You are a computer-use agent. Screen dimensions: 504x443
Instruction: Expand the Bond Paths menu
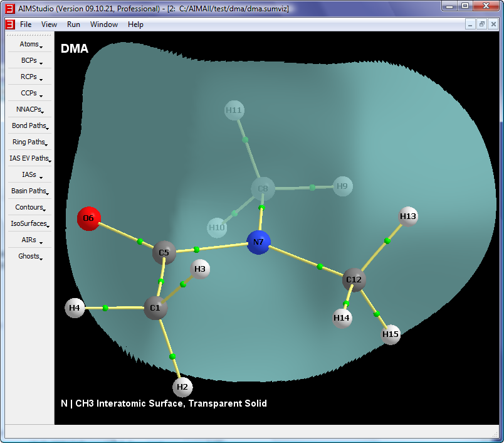point(30,126)
